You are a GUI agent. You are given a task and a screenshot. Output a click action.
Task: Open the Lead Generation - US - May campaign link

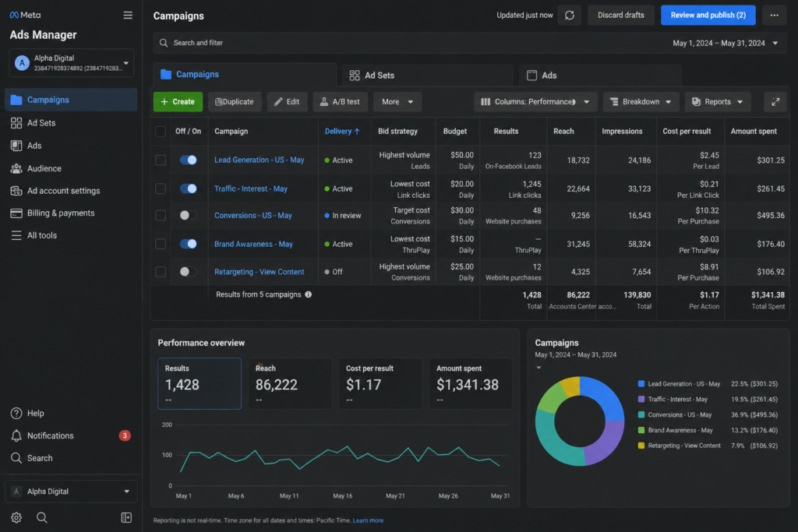tap(259, 160)
